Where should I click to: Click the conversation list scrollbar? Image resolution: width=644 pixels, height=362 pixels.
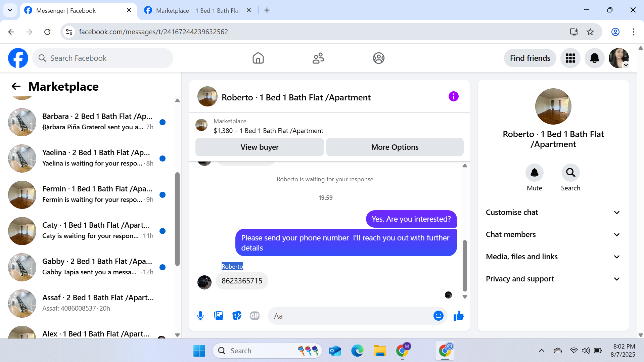click(x=177, y=219)
